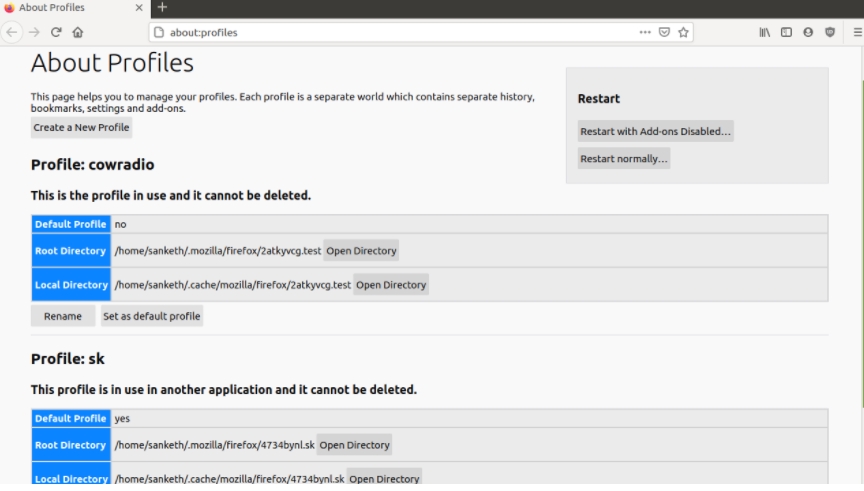Rename the cowradio profile
Screen dimensions: 864x491
[x=63, y=316]
